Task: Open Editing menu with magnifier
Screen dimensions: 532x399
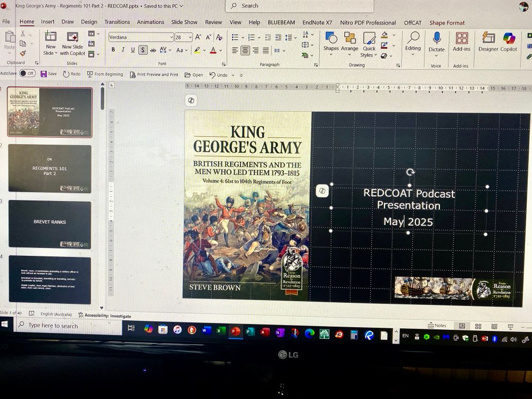Action: point(413,44)
